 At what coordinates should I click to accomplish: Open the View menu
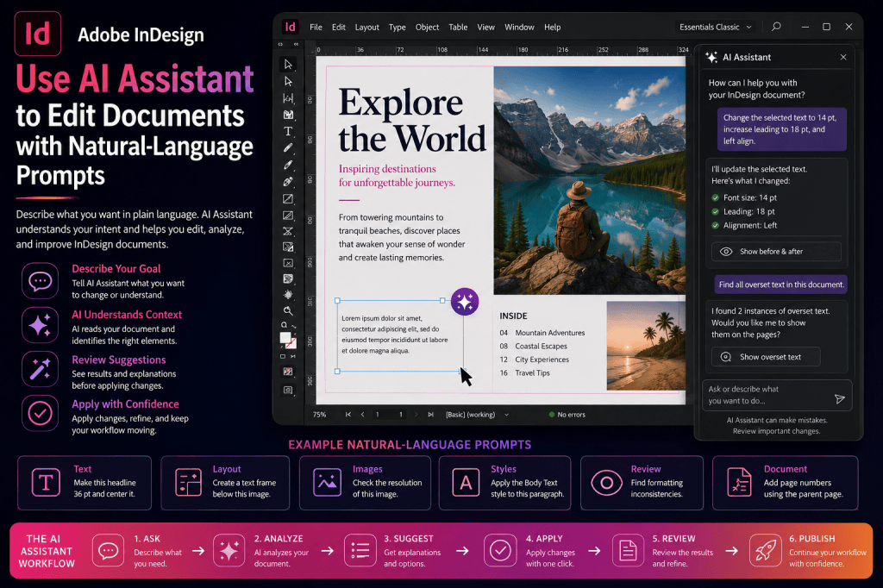click(486, 27)
